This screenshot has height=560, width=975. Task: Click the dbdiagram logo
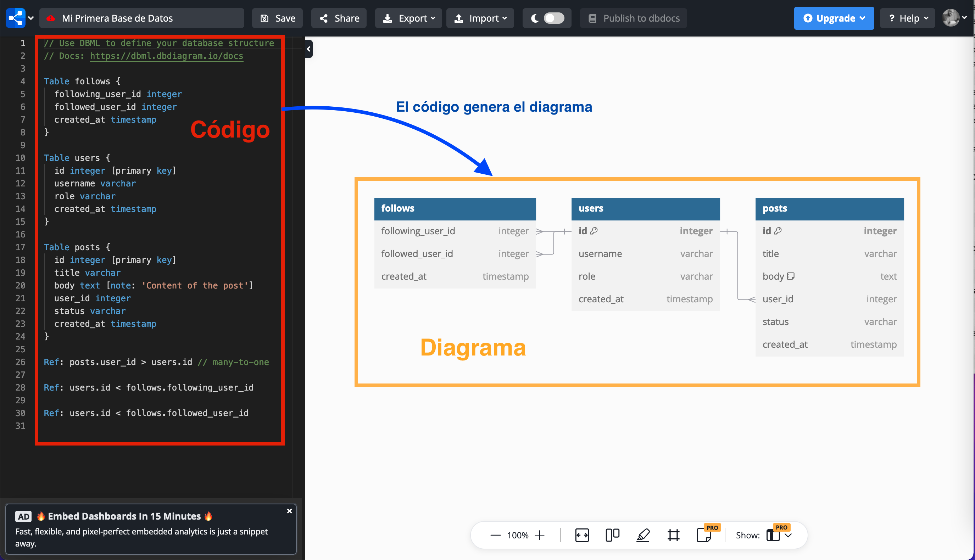[15, 18]
